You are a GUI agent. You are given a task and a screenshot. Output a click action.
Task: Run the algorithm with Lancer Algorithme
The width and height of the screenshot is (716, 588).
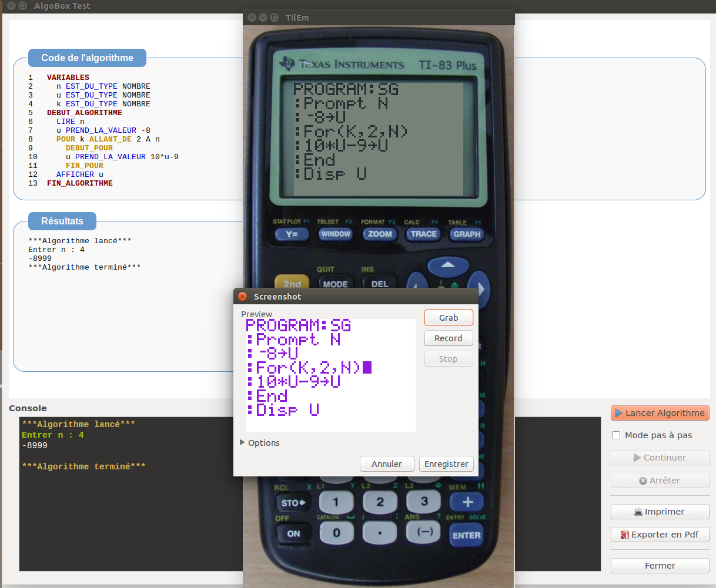(660, 413)
